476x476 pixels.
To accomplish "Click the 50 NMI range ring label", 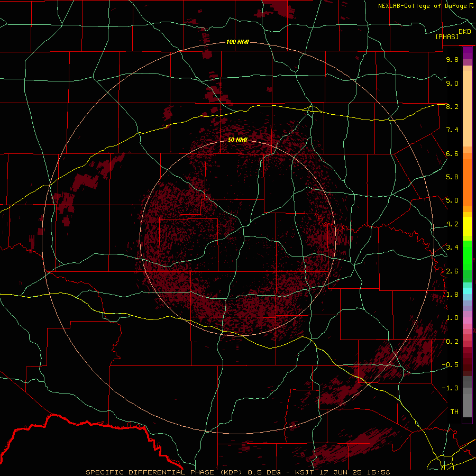I will tap(237, 140).
